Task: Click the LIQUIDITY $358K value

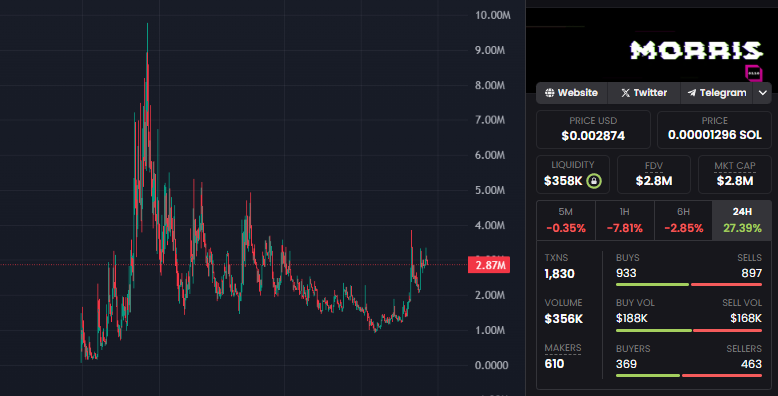Action: click(563, 181)
